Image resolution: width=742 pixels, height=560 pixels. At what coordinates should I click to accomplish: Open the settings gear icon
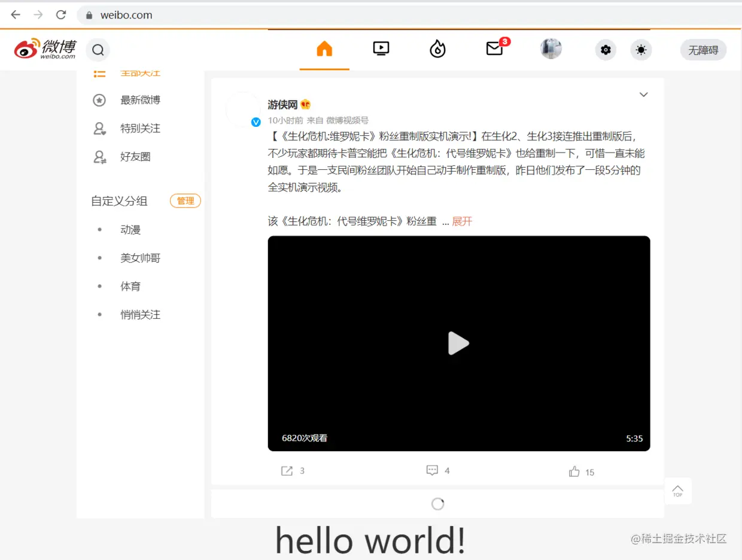(606, 50)
